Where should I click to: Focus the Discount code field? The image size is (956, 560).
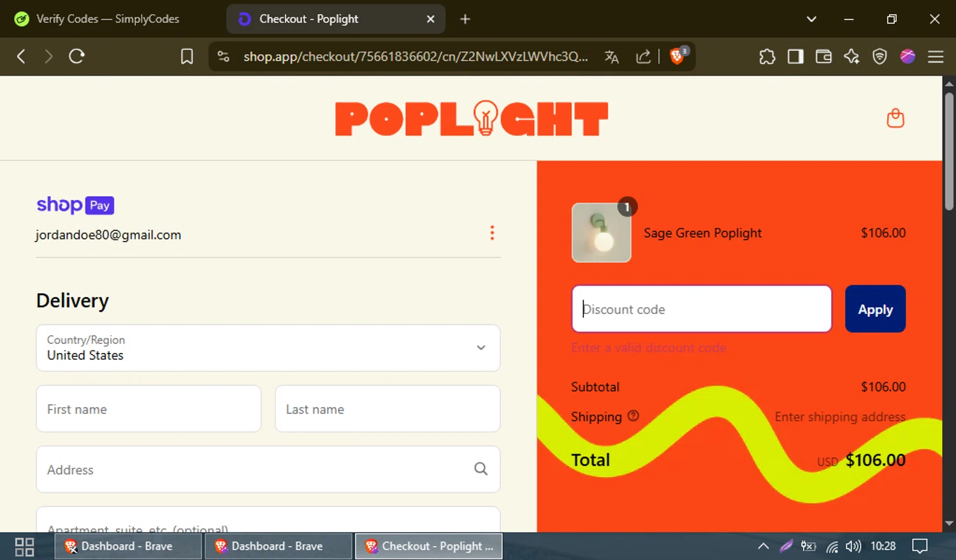(x=702, y=309)
